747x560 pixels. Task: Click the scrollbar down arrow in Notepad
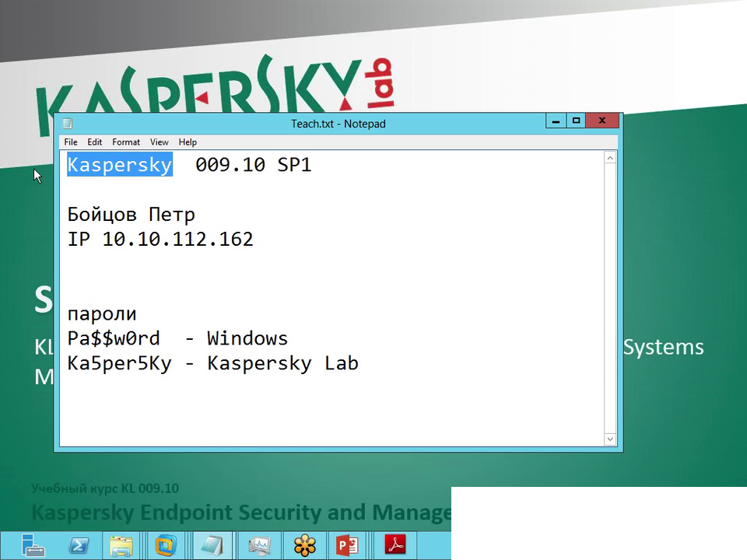(x=610, y=439)
